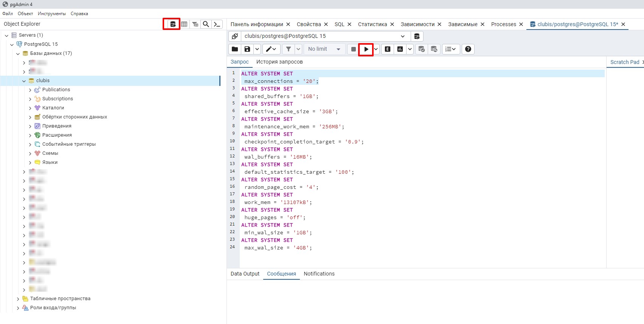Expand the Схемы node
This screenshot has height=324, width=644.
30,153
